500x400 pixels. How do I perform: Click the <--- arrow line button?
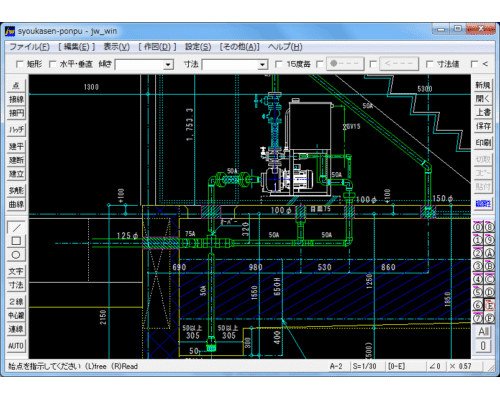(399, 64)
